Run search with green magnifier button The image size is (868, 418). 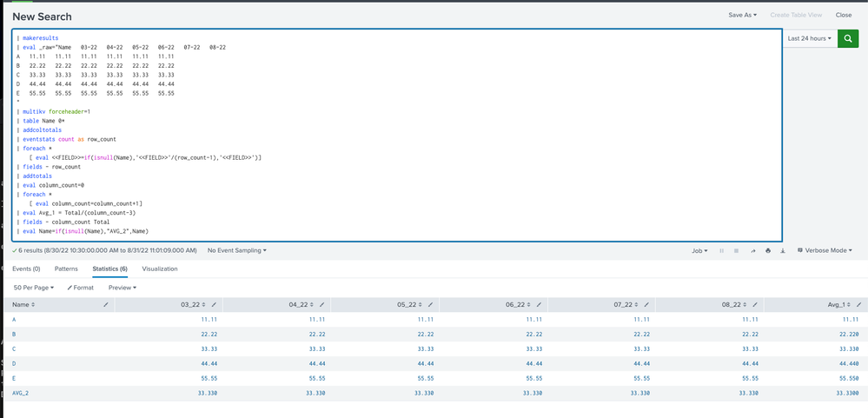[x=848, y=39]
